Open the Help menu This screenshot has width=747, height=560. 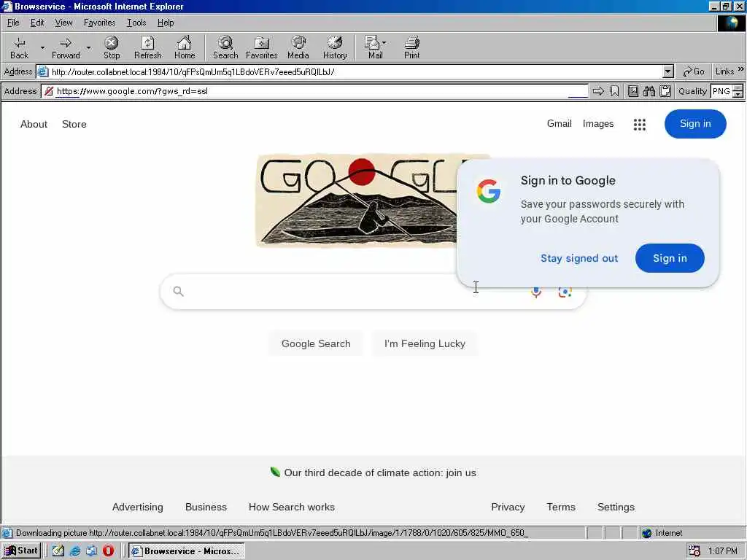coord(166,23)
